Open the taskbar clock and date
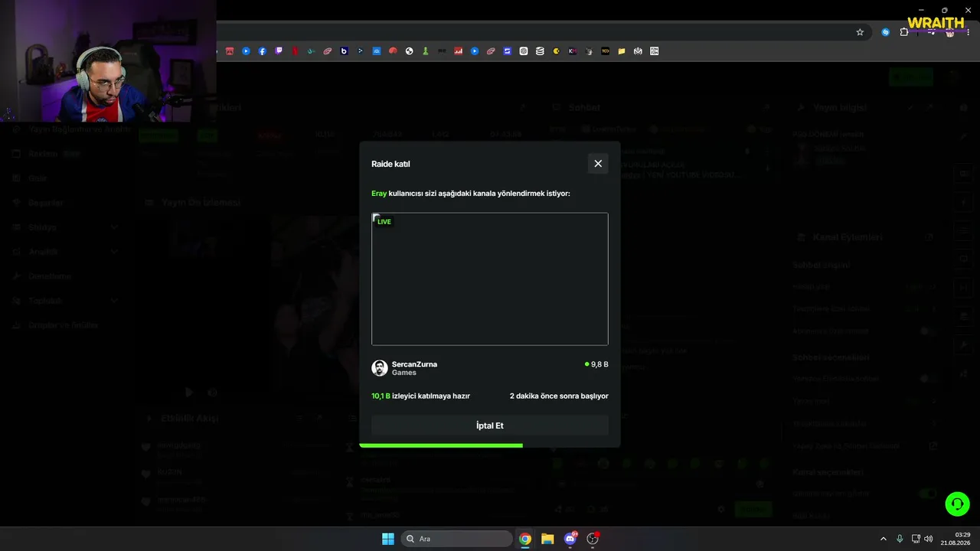 tap(955, 539)
